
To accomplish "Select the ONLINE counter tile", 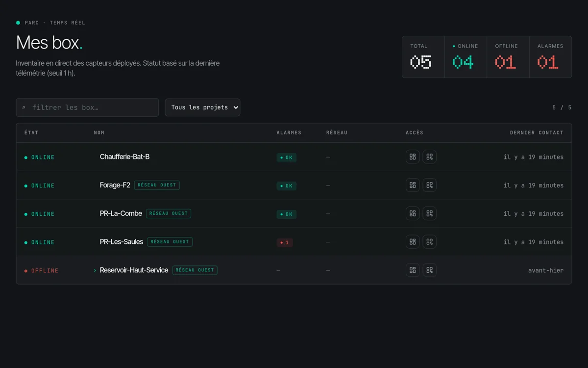I will tap(465, 57).
